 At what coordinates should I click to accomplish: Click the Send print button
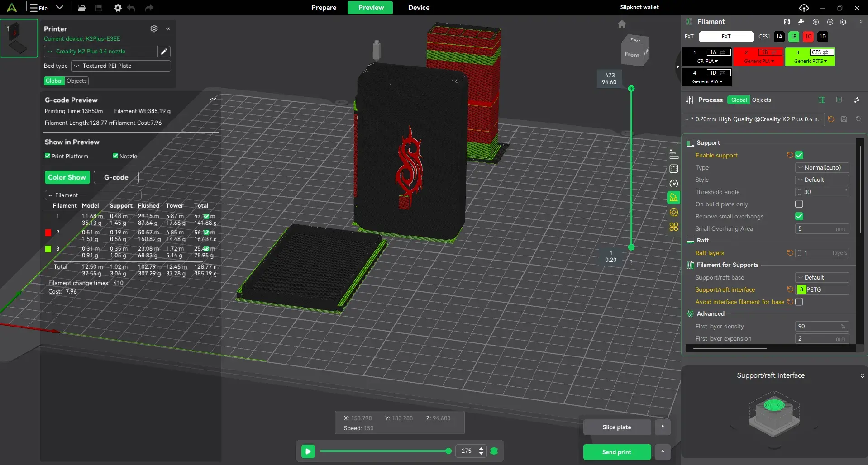[617, 452]
